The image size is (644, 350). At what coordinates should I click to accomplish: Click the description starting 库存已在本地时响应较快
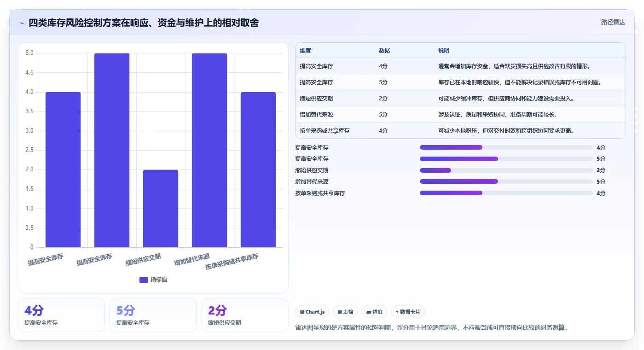(x=520, y=82)
